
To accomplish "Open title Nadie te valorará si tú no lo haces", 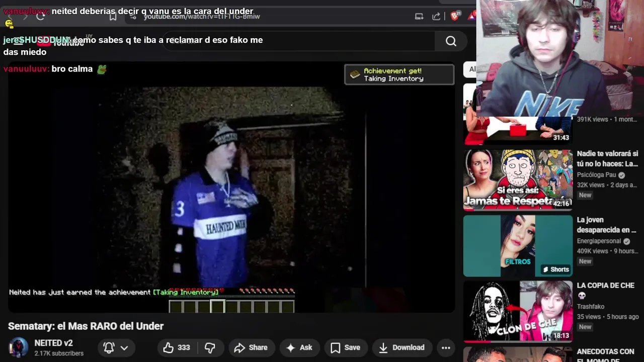I will pyautogui.click(x=607, y=159).
